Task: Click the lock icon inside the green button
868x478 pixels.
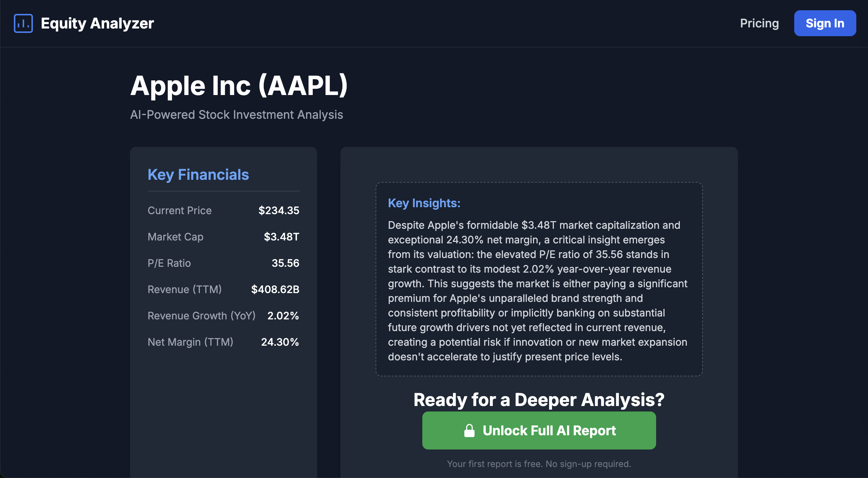Action: coord(470,430)
